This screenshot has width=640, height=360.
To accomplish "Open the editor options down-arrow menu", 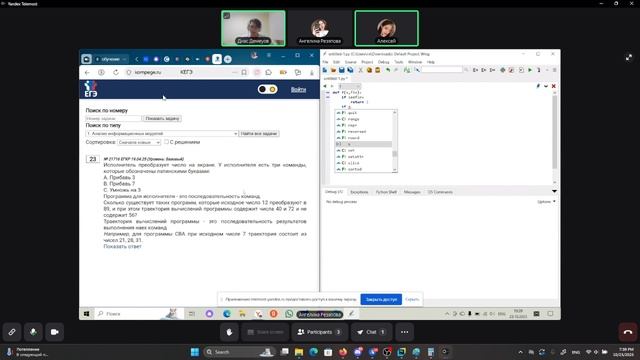I will [546, 86].
